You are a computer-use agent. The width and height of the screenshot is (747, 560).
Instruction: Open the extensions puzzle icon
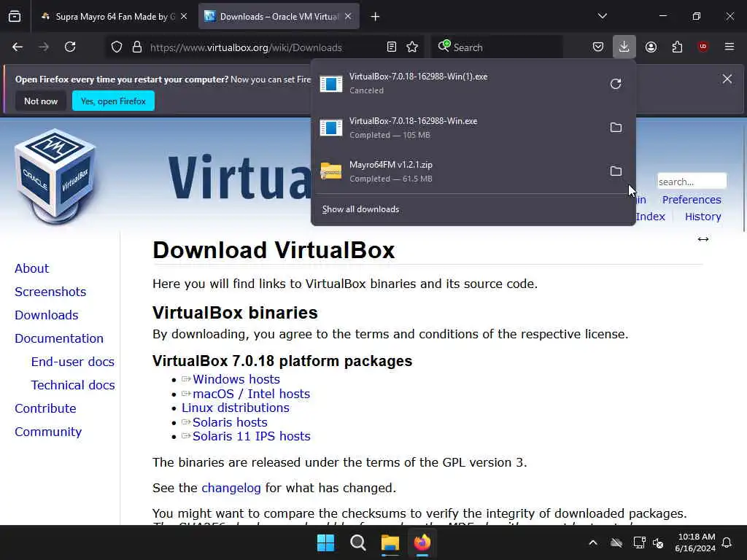[678, 47]
